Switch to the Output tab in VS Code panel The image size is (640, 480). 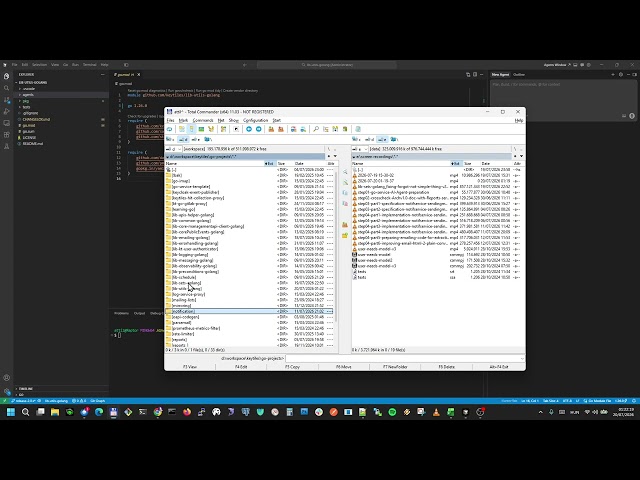point(139,313)
